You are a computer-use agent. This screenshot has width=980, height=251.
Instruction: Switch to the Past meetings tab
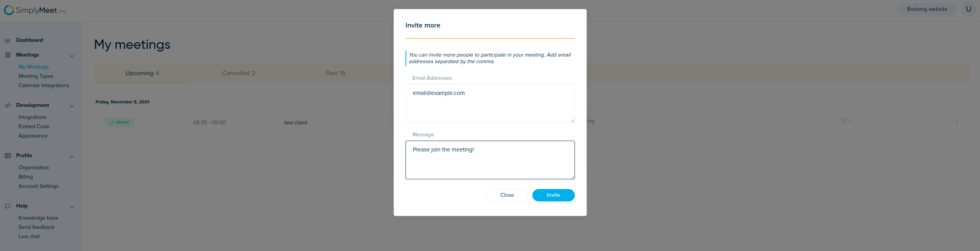[x=335, y=73]
